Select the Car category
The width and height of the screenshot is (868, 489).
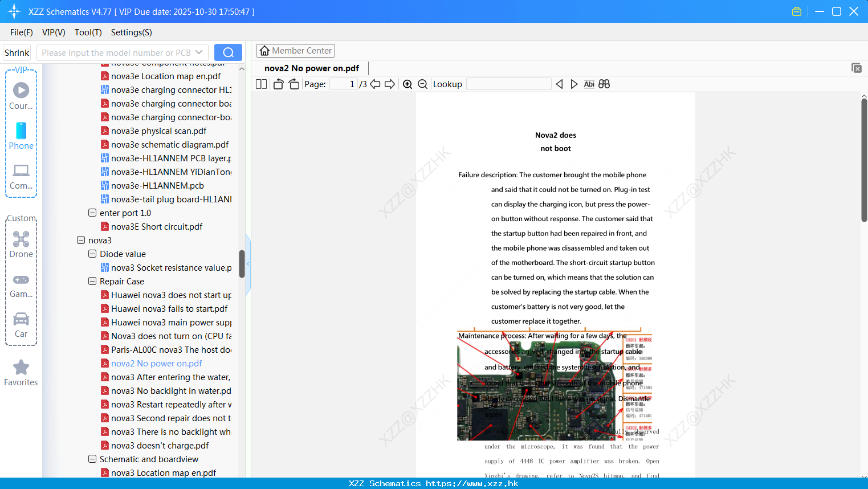pos(21,324)
